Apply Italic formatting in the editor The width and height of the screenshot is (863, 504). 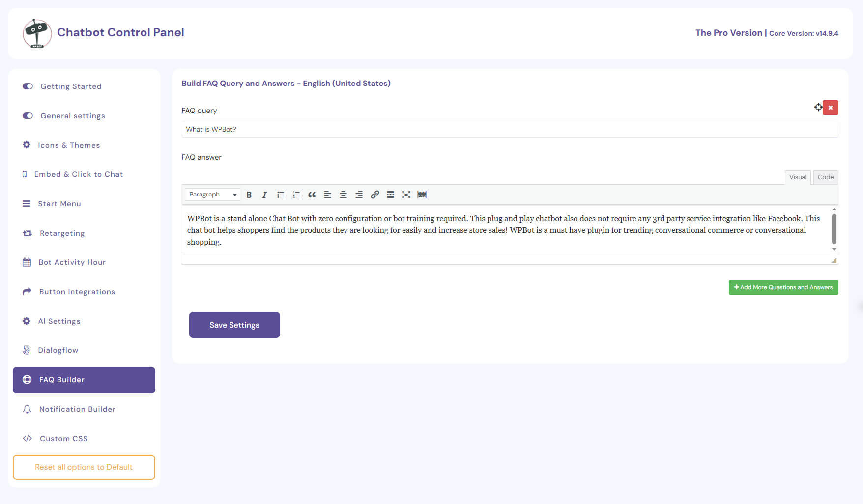click(265, 195)
